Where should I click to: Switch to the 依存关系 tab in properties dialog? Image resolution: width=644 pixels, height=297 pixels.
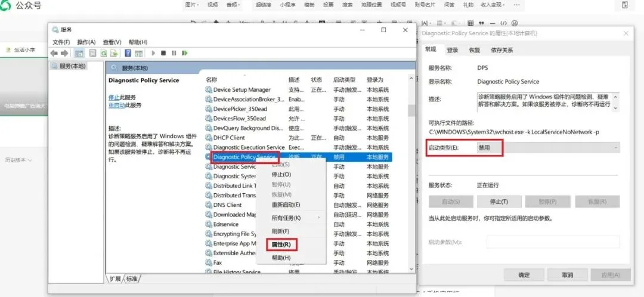click(502, 50)
